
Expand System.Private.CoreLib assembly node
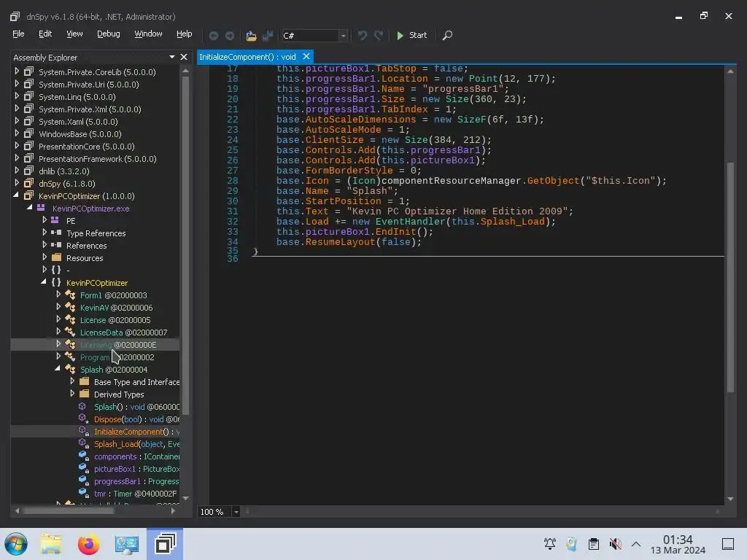click(x=17, y=71)
